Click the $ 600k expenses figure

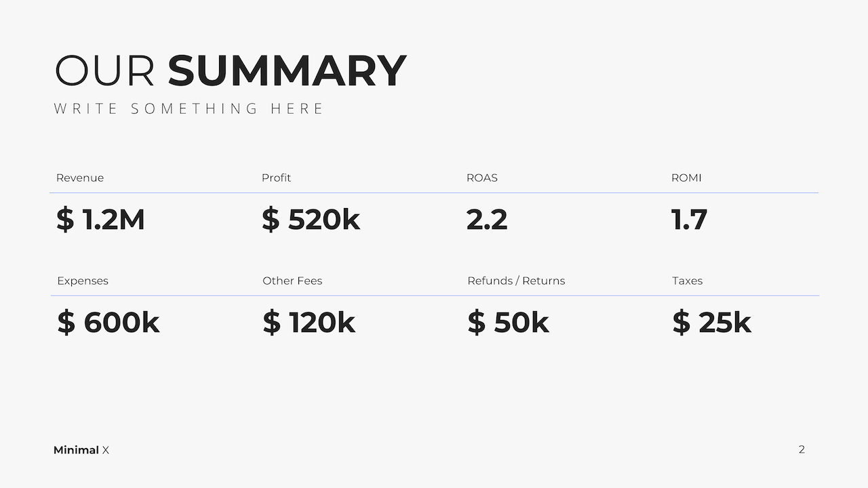[108, 323]
